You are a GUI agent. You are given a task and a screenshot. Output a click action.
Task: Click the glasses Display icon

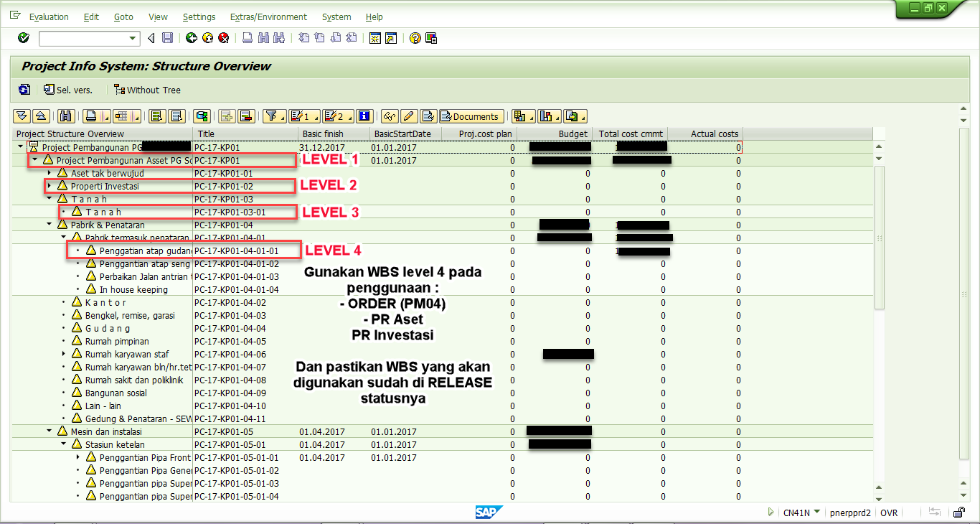coord(390,116)
